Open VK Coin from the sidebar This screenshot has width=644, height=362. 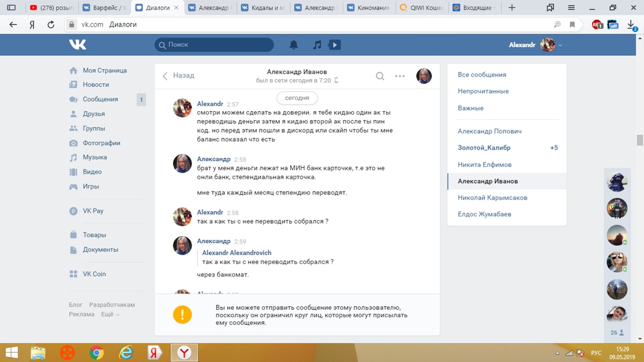point(94,274)
